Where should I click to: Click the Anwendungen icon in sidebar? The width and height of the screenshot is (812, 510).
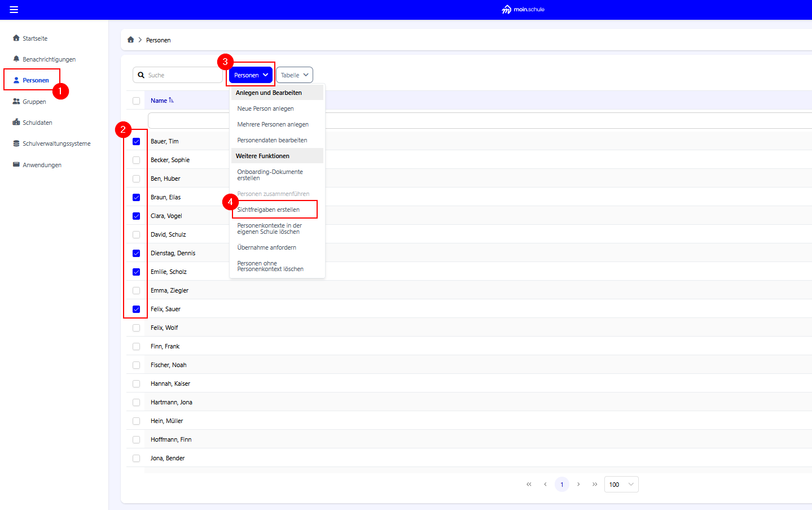point(16,165)
